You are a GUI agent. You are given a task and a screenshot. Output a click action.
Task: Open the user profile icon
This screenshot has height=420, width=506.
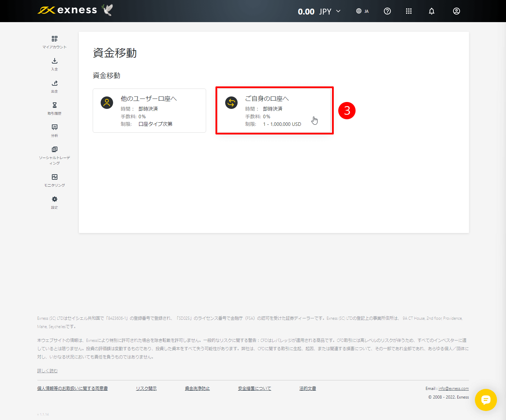[456, 11]
